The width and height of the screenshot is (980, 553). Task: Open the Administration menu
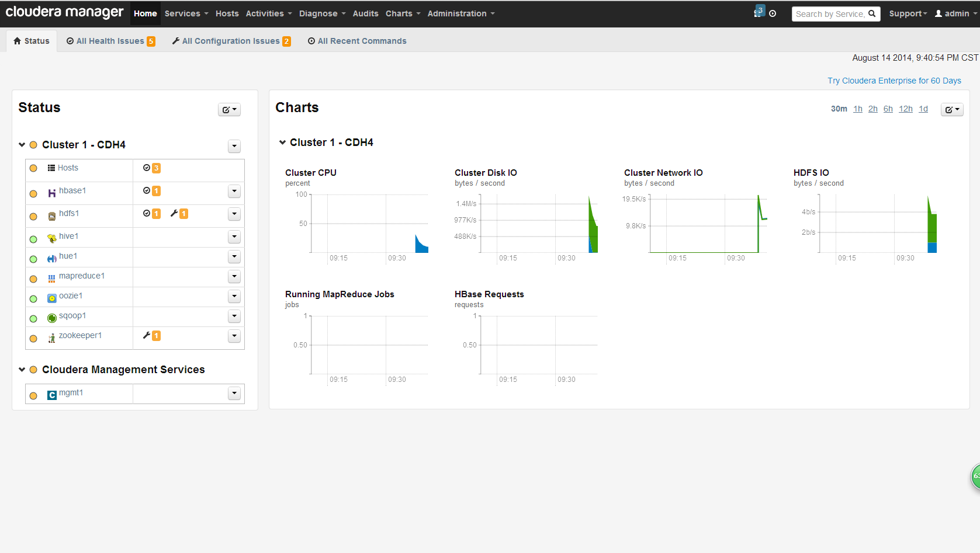tap(461, 13)
